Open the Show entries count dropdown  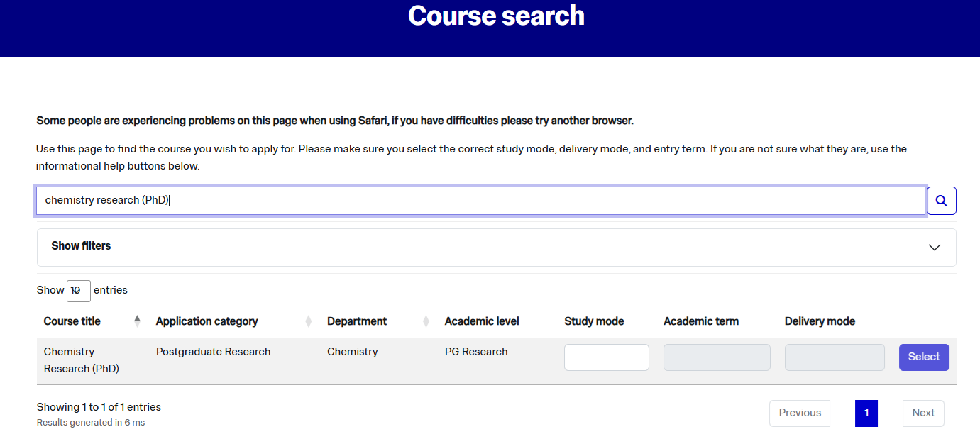[x=78, y=291]
